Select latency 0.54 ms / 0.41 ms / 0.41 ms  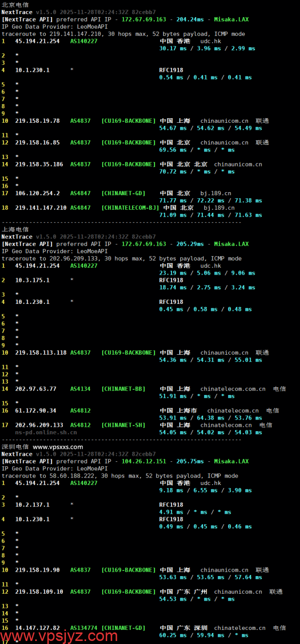205,77
